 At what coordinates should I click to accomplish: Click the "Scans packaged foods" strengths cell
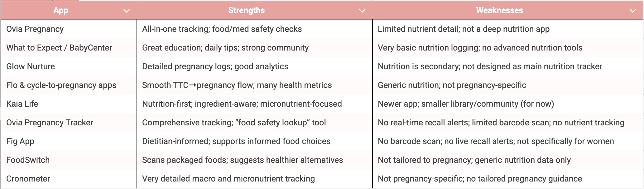click(x=243, y=160)
